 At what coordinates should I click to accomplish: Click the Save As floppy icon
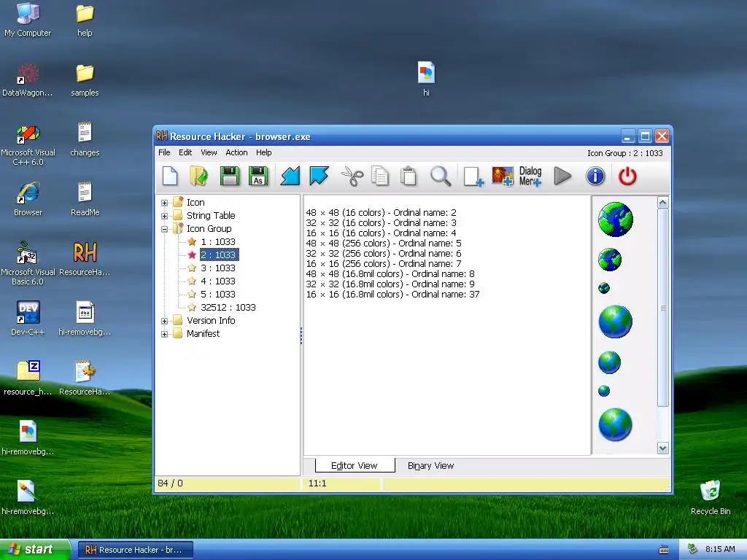tap(259, 176)
